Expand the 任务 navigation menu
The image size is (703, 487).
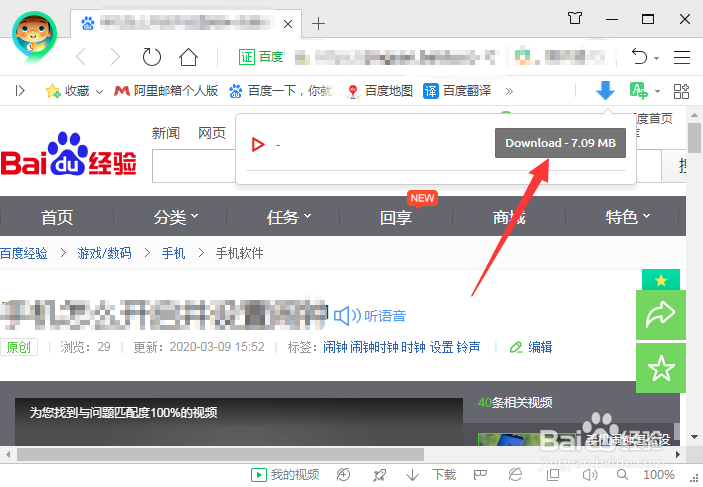click(x=288, y=217)
